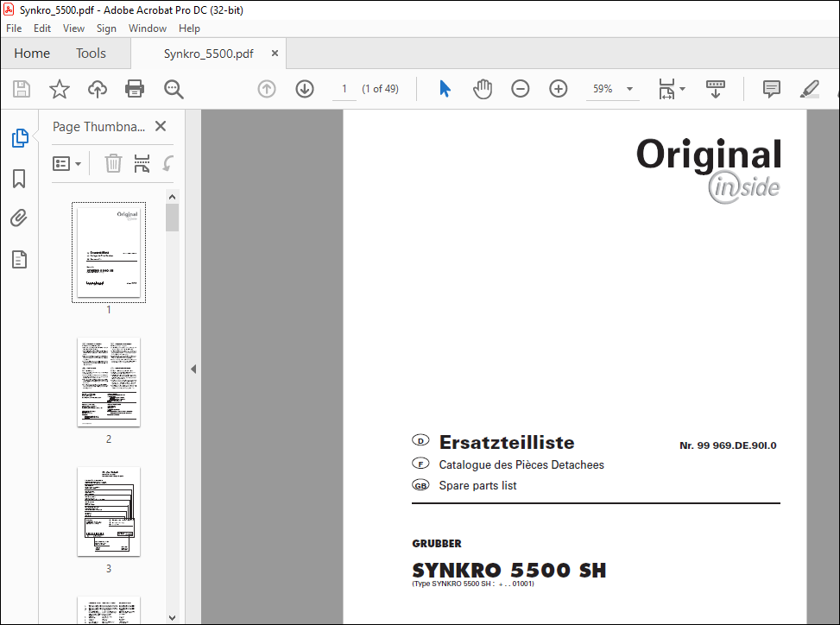Open Page Thumbnails sidebar icon

20,138
